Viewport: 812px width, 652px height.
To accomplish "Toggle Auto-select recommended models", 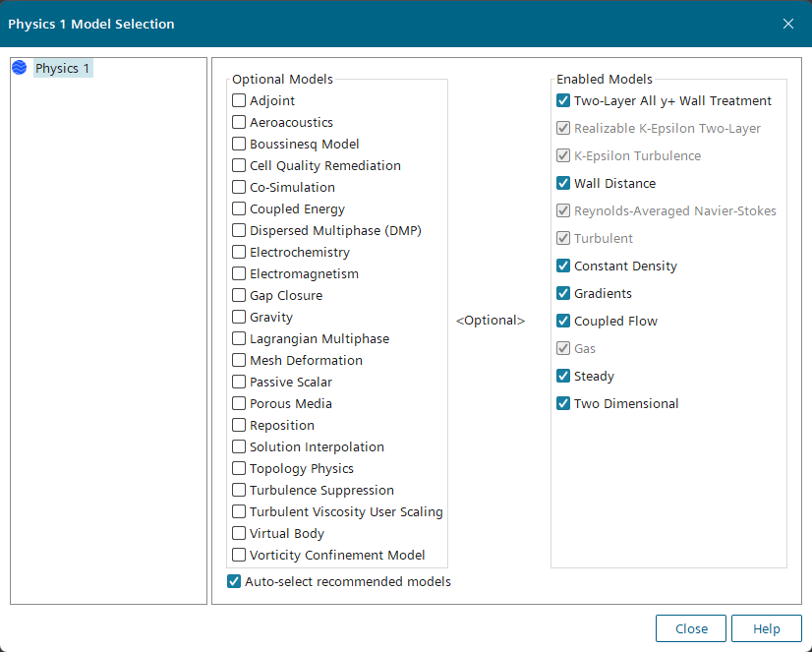I will click(x=234, y=581).
